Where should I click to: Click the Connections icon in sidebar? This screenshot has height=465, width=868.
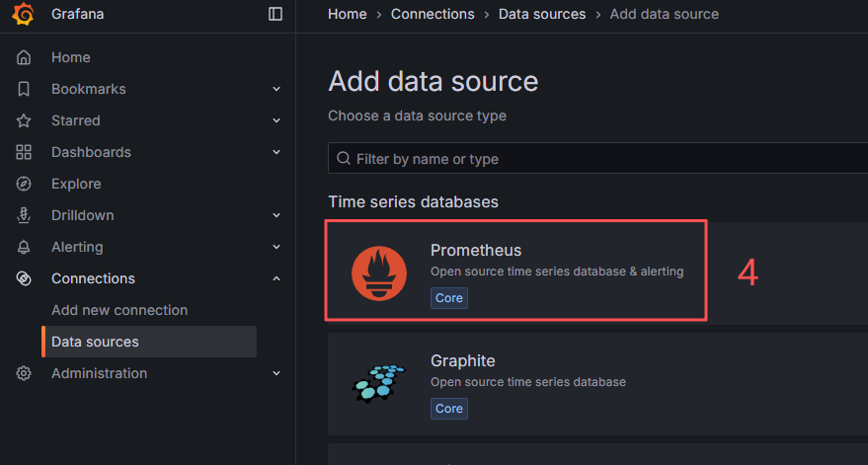(24, 278)
